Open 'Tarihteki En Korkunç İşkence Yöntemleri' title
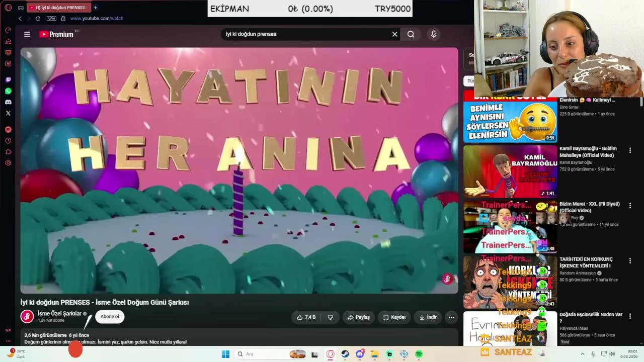Viewport: 644px width, 362px height. (x=586, y=262)
